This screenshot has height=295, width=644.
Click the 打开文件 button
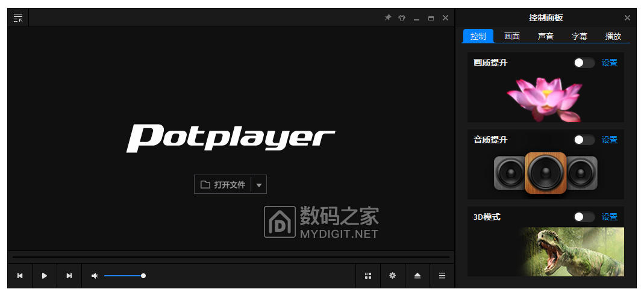(x=223, y=184)
